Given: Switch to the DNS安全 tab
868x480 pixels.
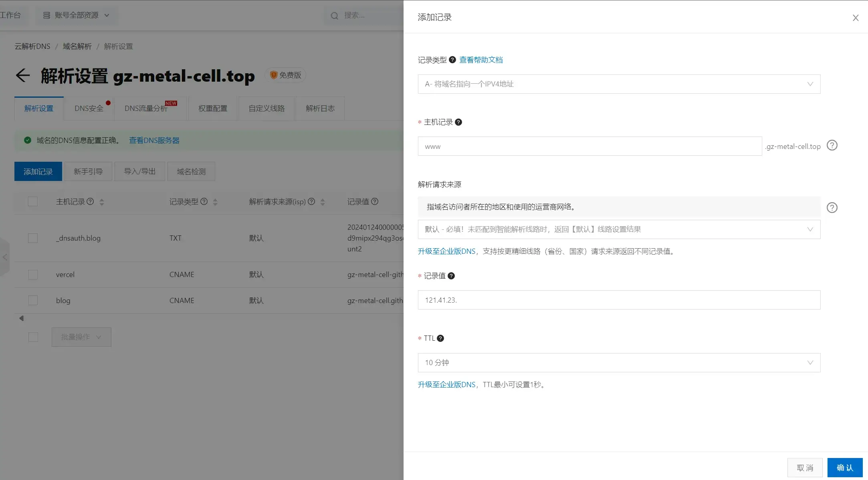Looking at the screenshot, I should 89,108.
